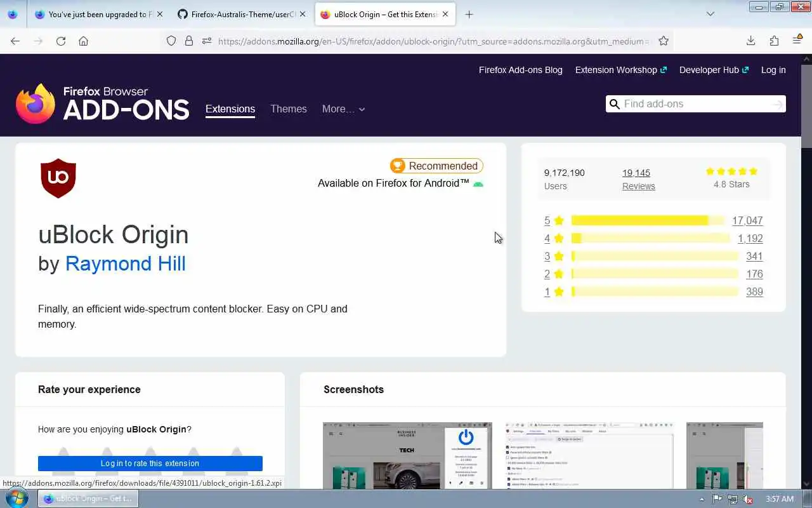Open the Downloads panel
Screen dimensions: 812x508
(x=750, y=41)
